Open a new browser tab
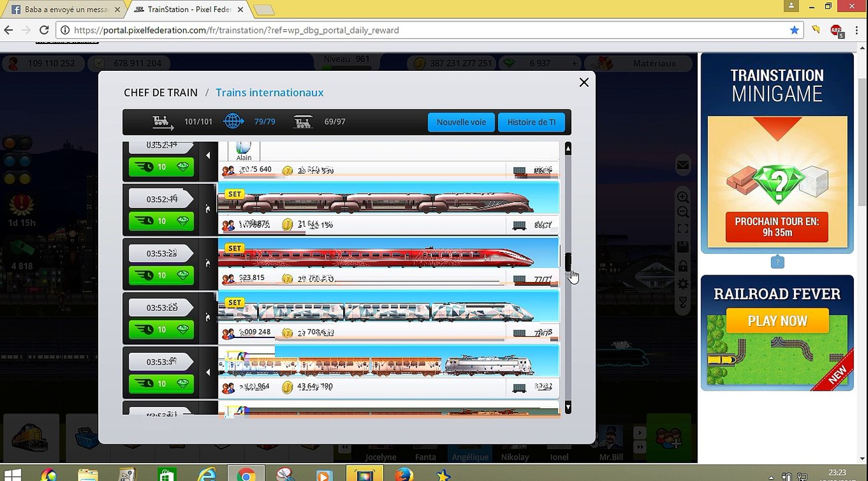This screenshot has width=868, height=481. coord(264,10)
